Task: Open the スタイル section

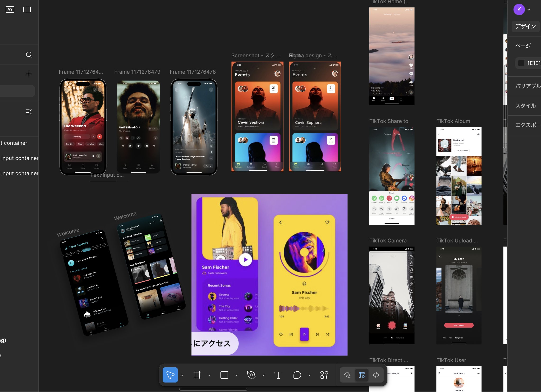Action: 526,106
